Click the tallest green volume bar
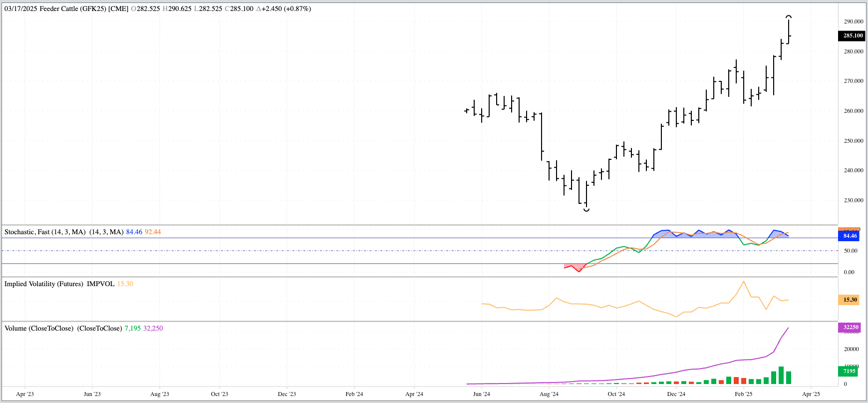Image resolution: width=868 pixels, height=403 pixels. (781, 375)
